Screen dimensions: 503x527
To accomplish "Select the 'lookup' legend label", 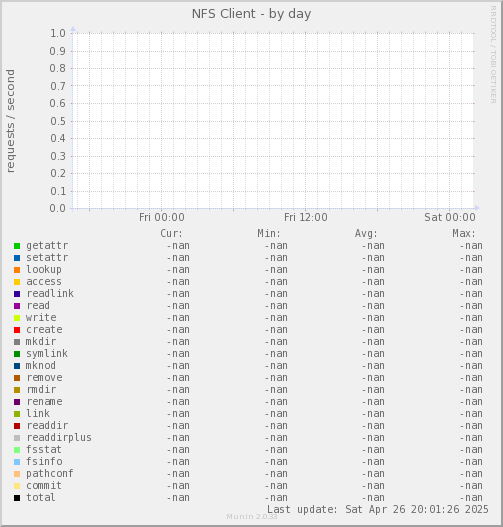I will coord(44,270).
